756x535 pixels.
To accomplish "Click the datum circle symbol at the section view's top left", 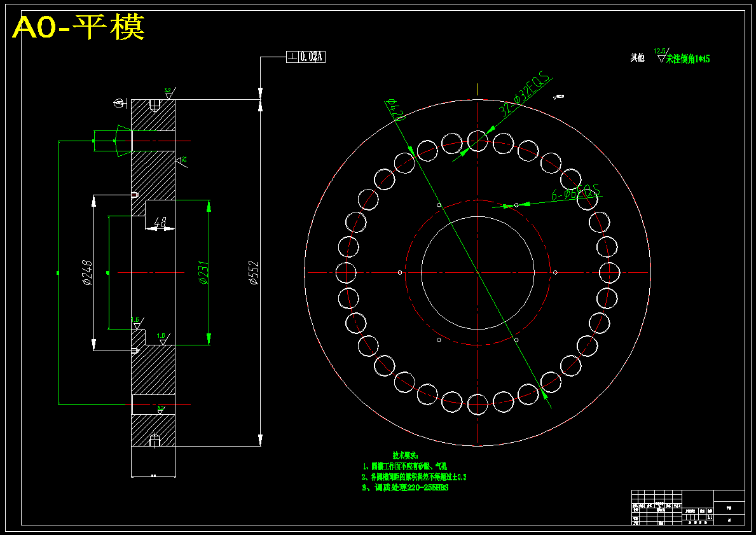I will [x=119, y=103].
